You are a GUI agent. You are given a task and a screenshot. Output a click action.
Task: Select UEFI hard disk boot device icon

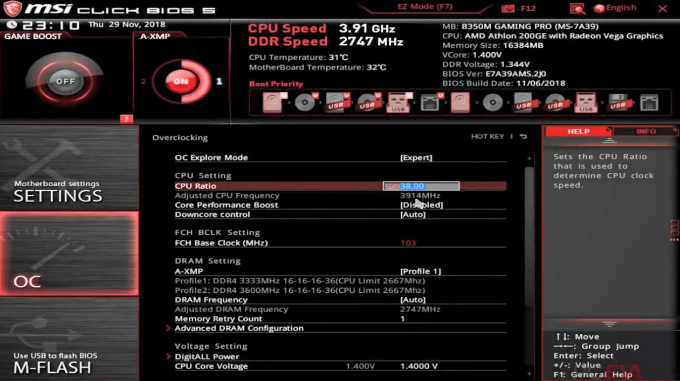tap(275, 102)
